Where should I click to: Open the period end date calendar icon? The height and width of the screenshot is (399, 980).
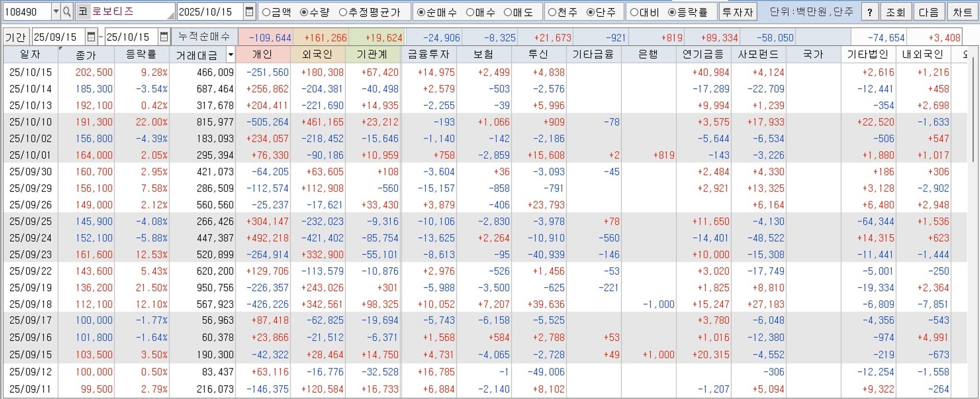click(164, 37)
